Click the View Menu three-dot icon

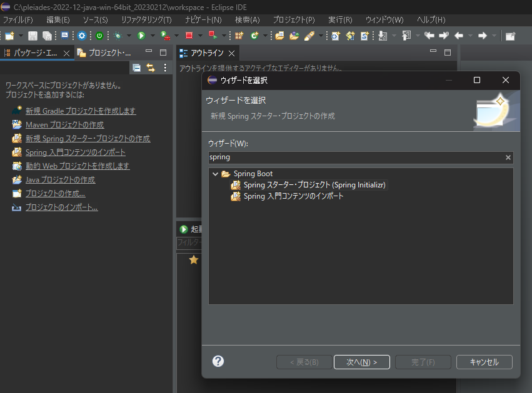(165, 66)
